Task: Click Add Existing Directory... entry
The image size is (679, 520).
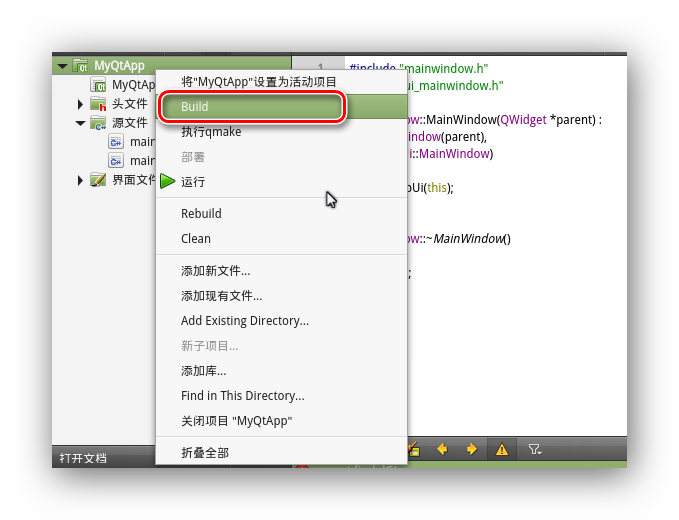Action: tap(281, 321)
